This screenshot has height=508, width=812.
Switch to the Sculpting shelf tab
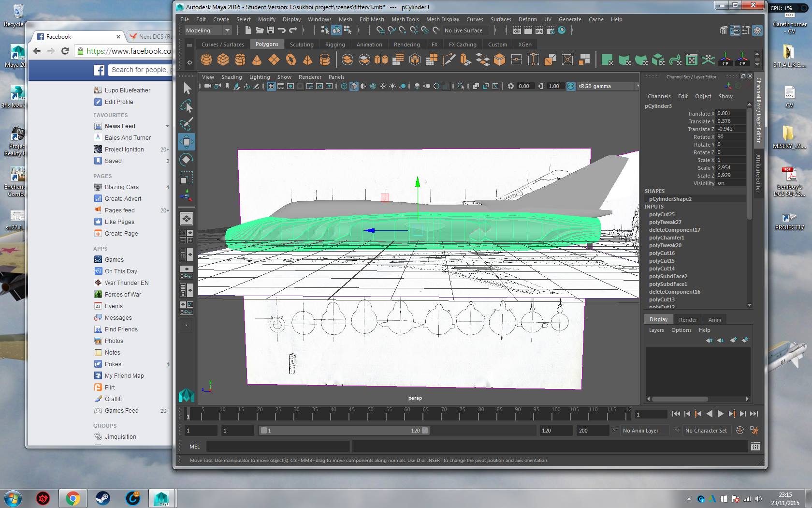[x=302, y=45]
